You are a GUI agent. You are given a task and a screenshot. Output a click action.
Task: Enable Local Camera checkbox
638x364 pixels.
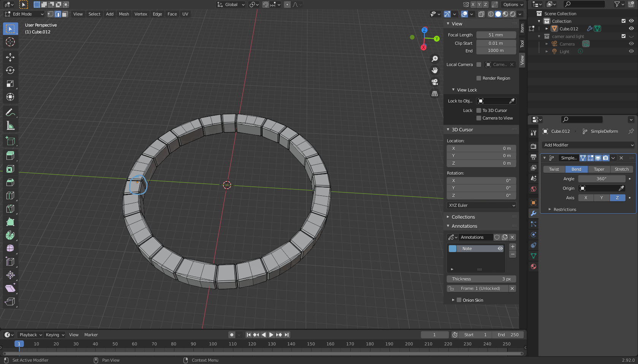[x=479, y=65]
